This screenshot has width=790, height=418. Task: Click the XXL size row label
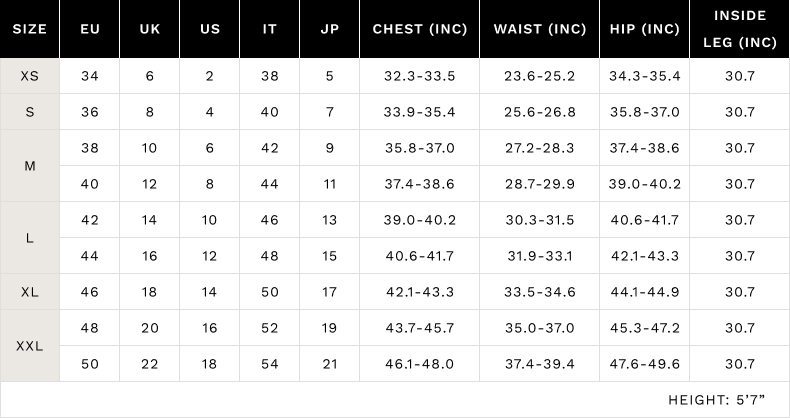click(30, 346)
